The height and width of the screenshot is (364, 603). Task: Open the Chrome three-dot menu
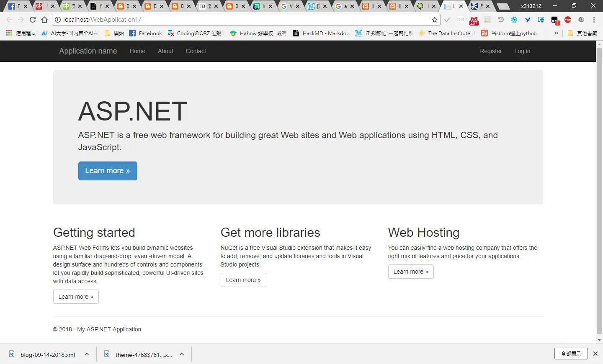point(594,20)
